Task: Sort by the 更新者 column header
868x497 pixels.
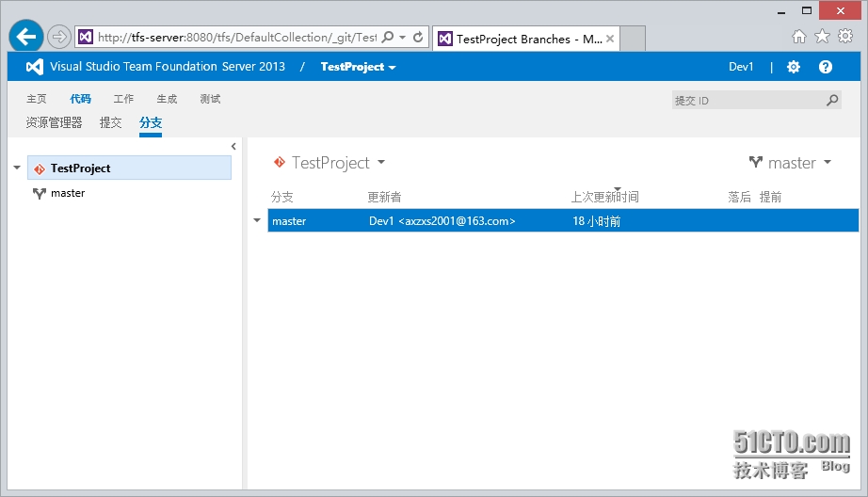Action: [x=384, y=197]
